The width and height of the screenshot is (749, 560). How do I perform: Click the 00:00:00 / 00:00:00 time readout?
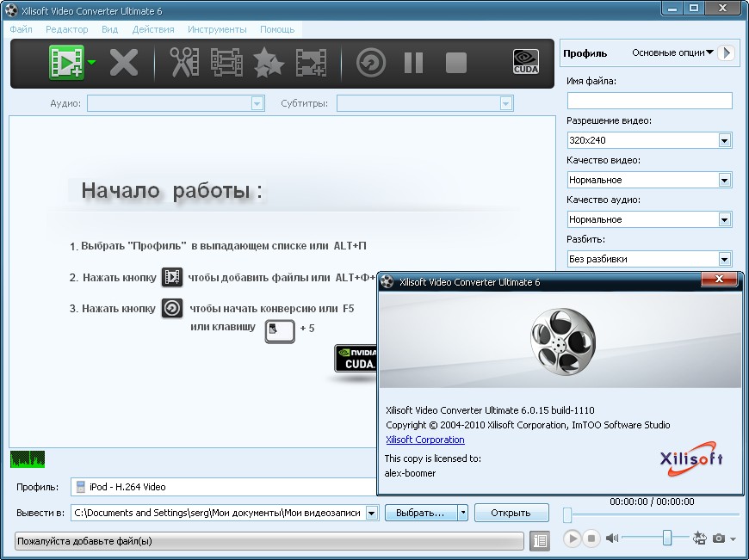tap(652, 502)
